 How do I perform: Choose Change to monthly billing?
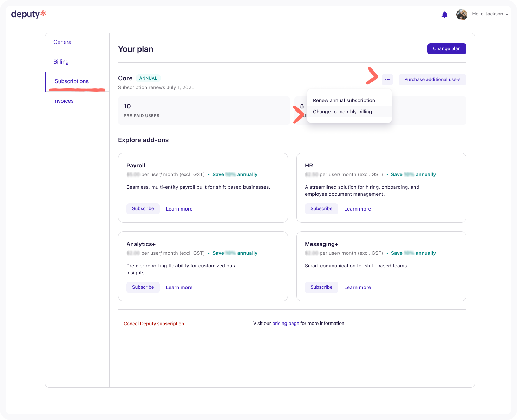(342, 112)
